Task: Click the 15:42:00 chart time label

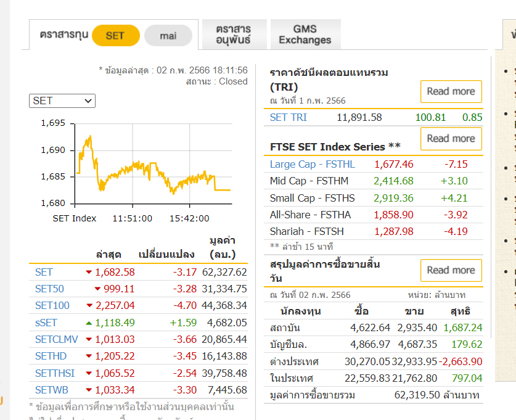Action: [189, 218]
